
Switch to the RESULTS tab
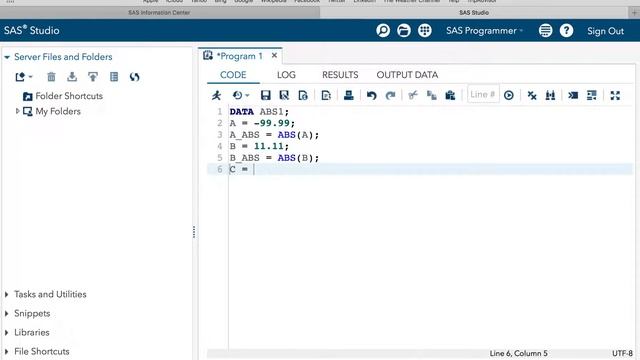340,75
